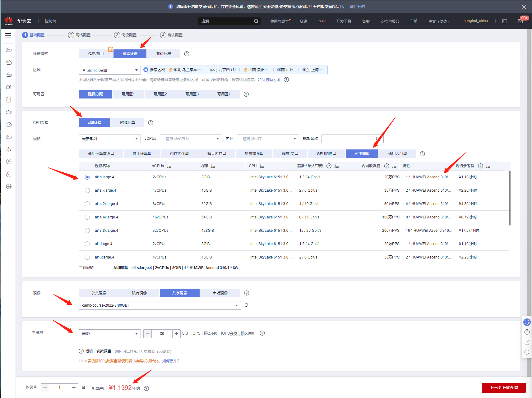Show help for availability zone options

coord(246,94)
